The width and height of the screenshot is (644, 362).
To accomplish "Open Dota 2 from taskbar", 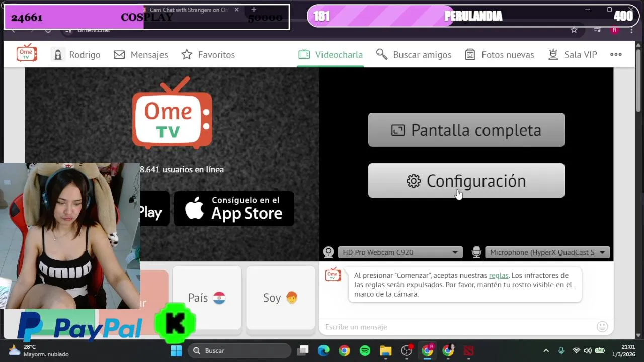I will pyautogui.click(x=468, y=350).
